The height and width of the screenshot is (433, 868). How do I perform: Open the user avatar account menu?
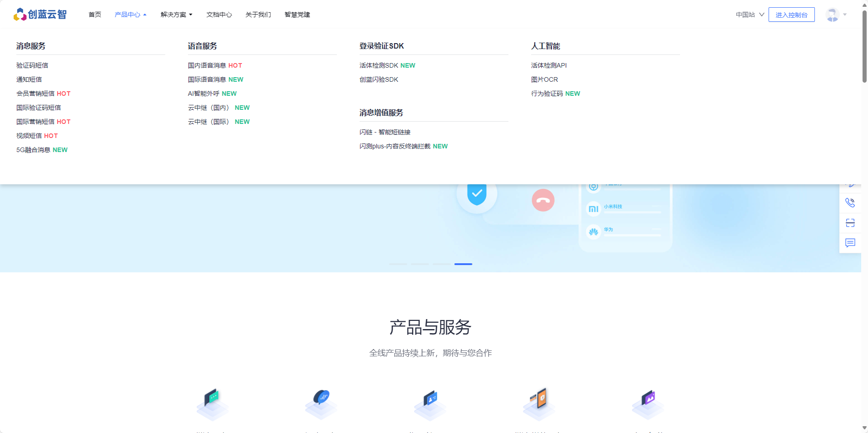835,15
